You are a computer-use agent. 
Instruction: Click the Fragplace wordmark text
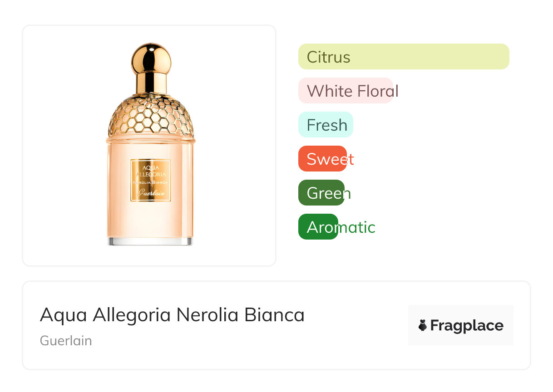(x=467, y=325)
